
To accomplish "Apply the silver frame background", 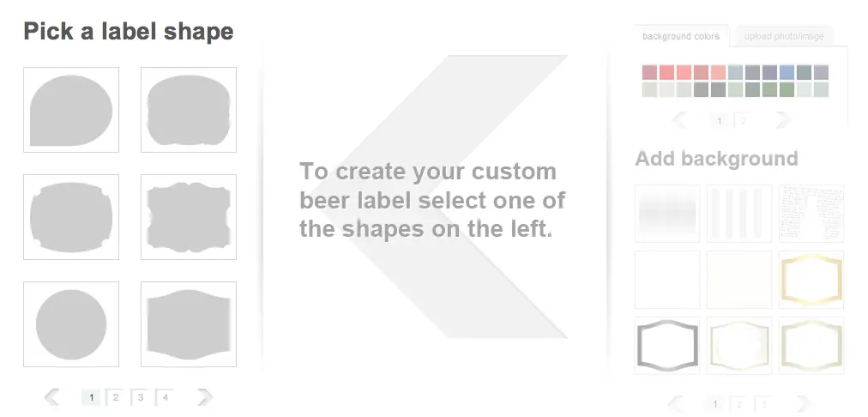I will click(667, 346).
